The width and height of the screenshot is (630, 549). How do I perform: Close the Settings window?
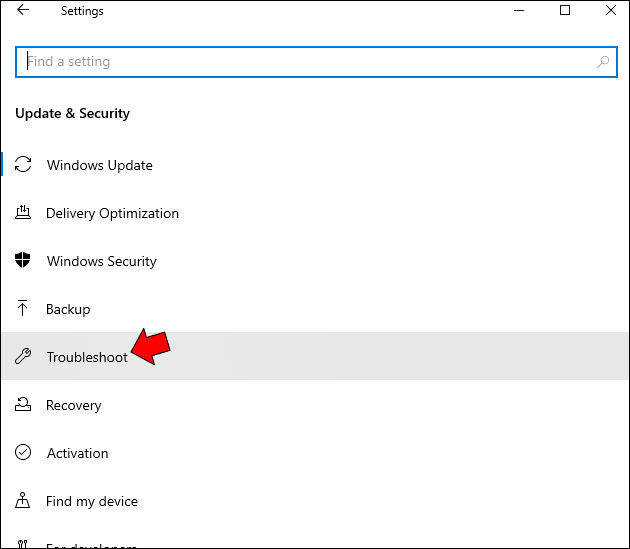click(611, 10)
